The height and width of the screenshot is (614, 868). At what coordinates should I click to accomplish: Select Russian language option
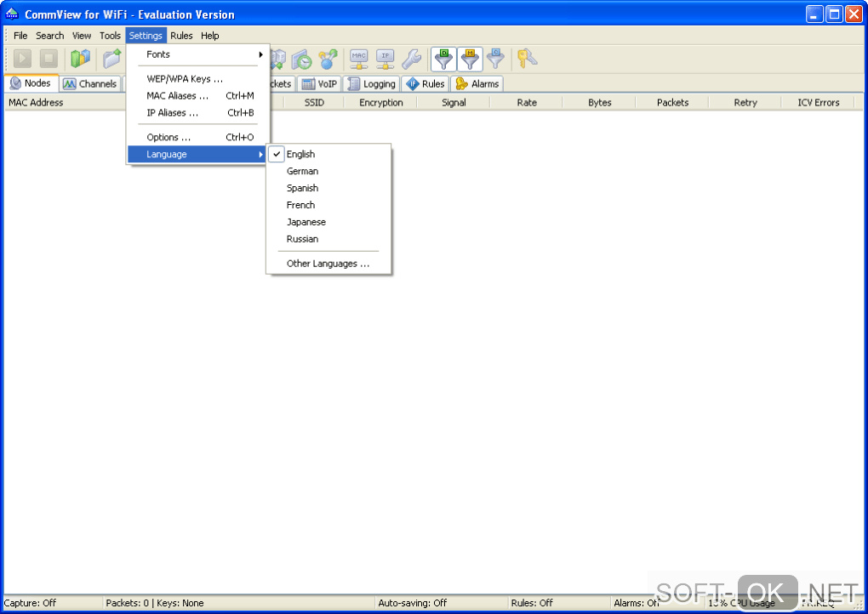click(x=328, y=239)
